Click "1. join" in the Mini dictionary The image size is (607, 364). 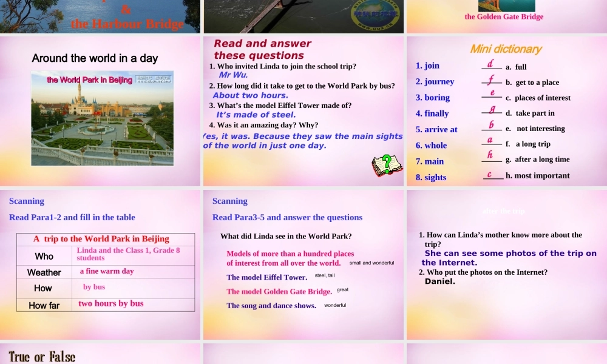427,66
